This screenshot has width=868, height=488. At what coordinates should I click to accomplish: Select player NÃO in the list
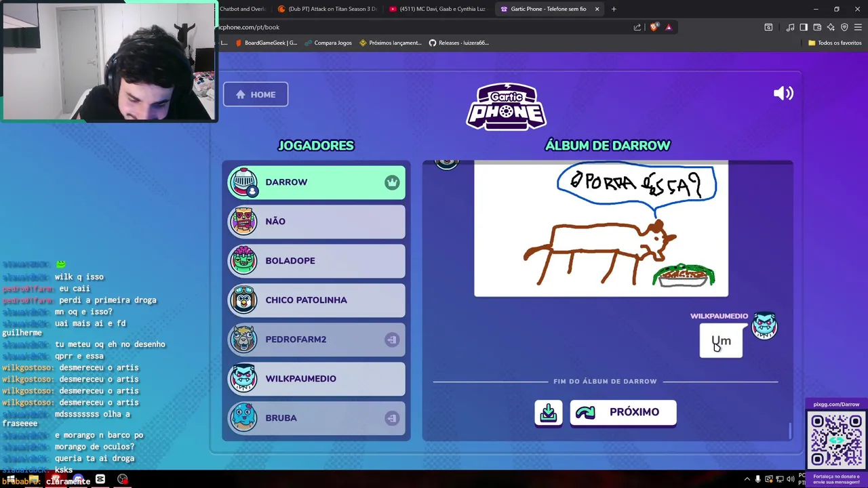pos(317,222)
